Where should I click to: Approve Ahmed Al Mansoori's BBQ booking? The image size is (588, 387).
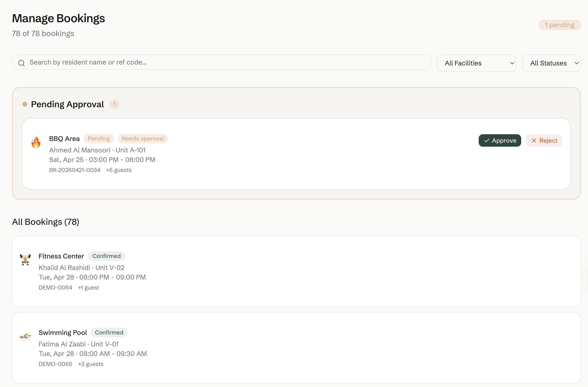coord(500,140)
